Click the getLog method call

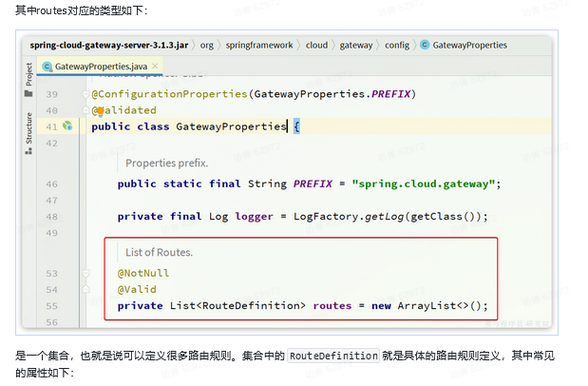384,217
